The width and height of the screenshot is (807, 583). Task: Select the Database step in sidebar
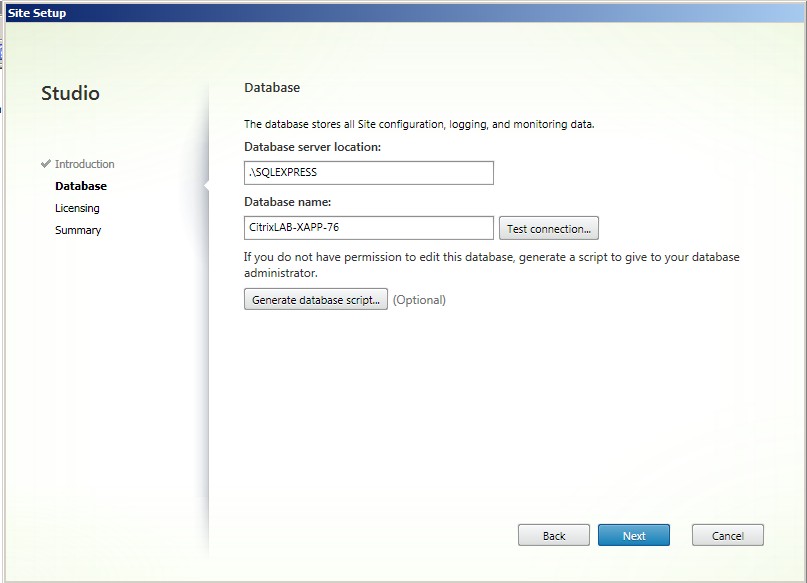80,186
